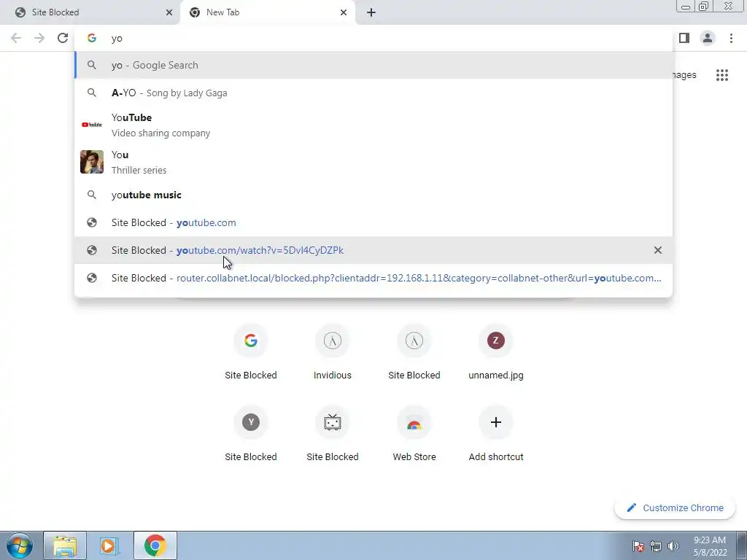Image resolution: width=747 pixels, height=560 pixels.
Task: Select the New Tab tab
Action: pyautogui.click(x=267, y=12)
